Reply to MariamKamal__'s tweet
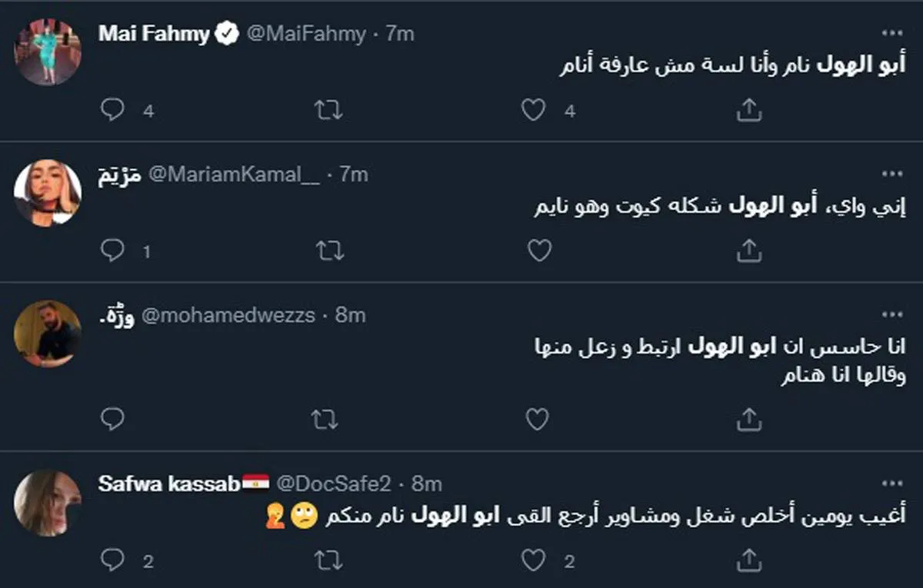The height and width of the screenshot is (588, 923). [x=112, y=251]
